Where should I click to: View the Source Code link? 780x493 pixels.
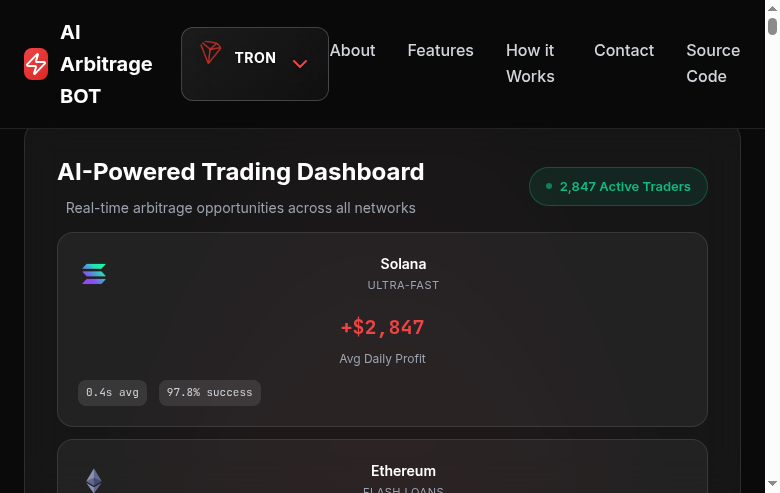click(713, 63)
